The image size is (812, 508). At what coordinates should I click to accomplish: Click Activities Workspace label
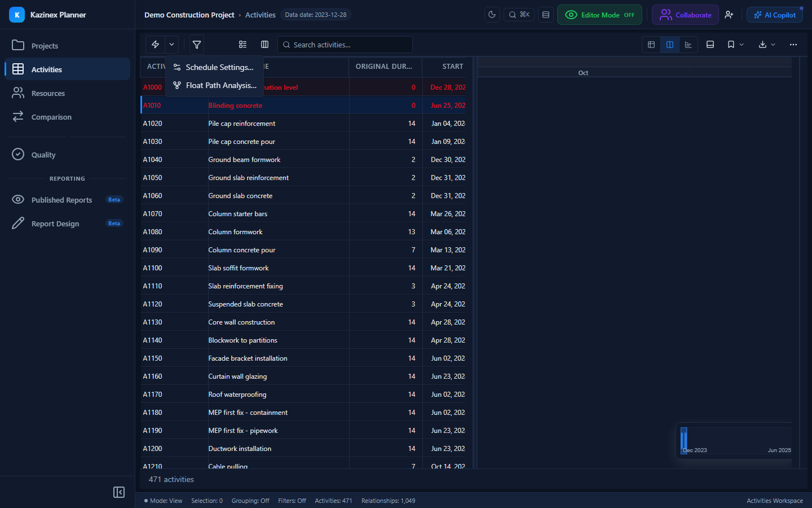(x=775, y=501)
